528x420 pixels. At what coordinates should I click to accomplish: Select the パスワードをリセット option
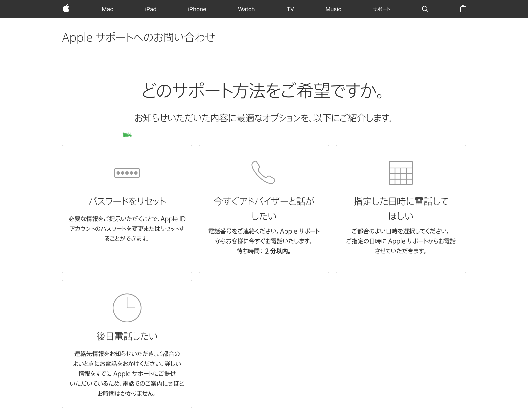tap(127, 208)
